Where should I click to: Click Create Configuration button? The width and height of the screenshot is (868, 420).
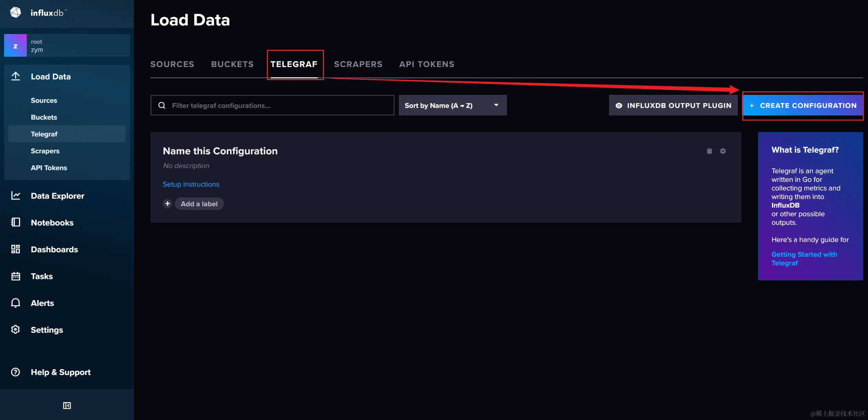pyautogui.click(x=803, y=106)
